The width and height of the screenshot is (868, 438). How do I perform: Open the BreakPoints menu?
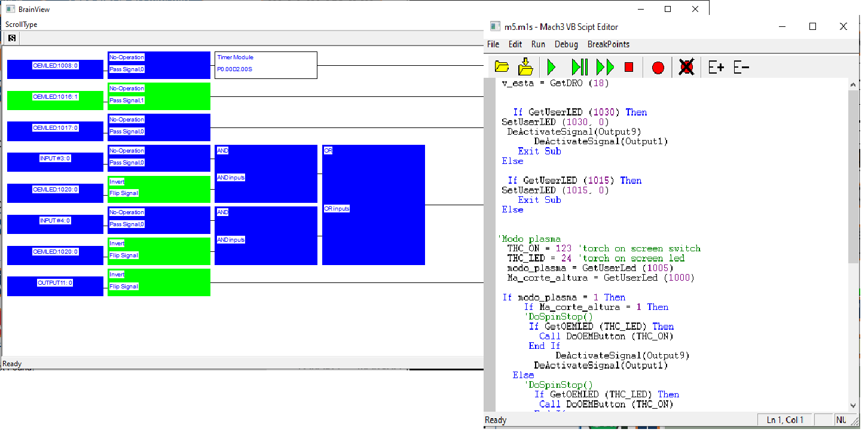tap(608, 44)
